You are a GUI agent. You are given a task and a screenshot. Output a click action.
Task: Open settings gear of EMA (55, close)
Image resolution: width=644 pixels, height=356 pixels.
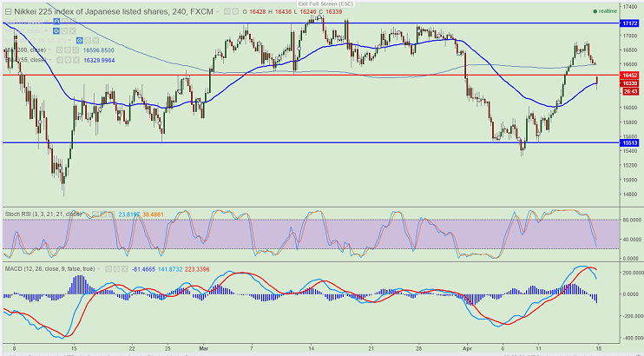[x=68, y=60]
